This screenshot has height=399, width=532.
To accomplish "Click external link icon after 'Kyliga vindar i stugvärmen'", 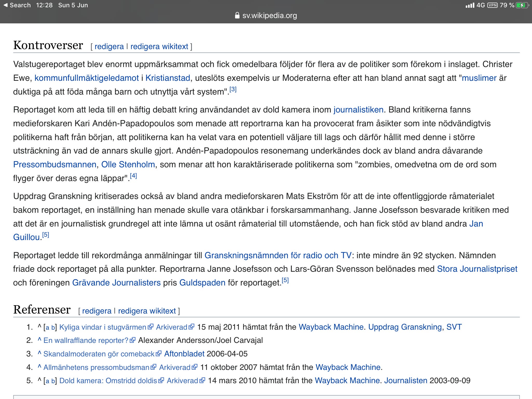I will click(150, 327).
